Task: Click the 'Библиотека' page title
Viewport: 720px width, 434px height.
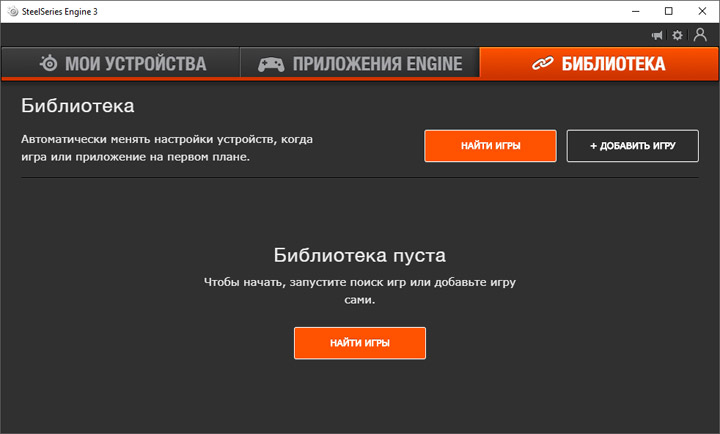Action: click(x=78, y=106)
